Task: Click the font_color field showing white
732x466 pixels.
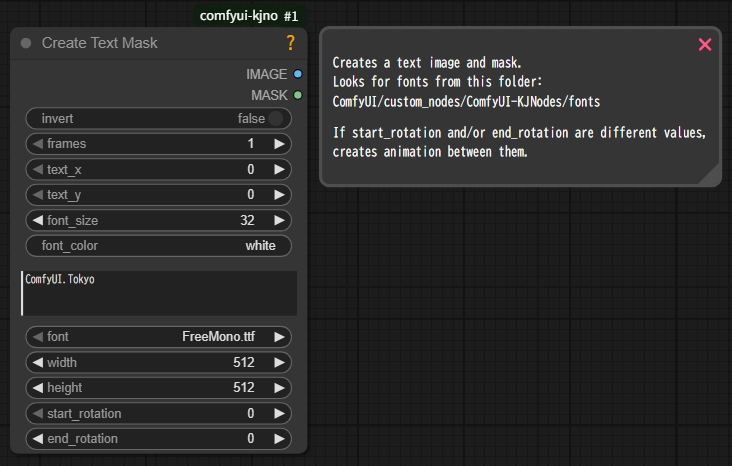Action: 158,246
